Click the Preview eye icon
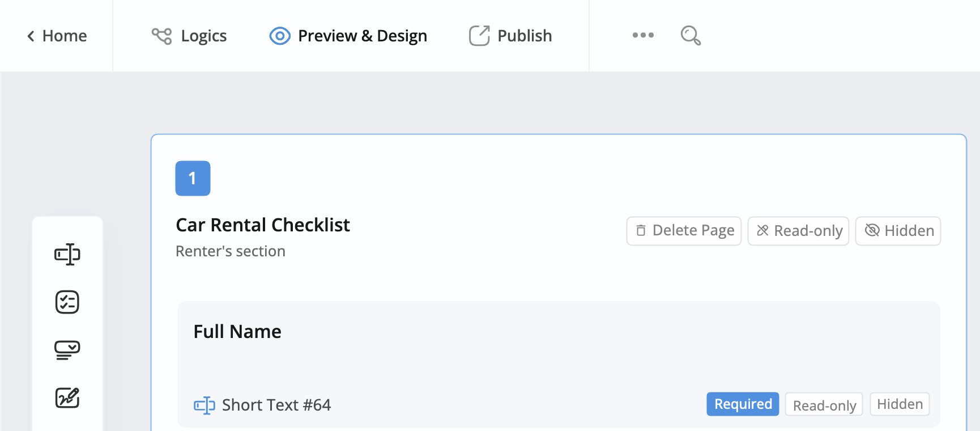The image size is (980, 431). pyautogui.click(x=280, y=36)
